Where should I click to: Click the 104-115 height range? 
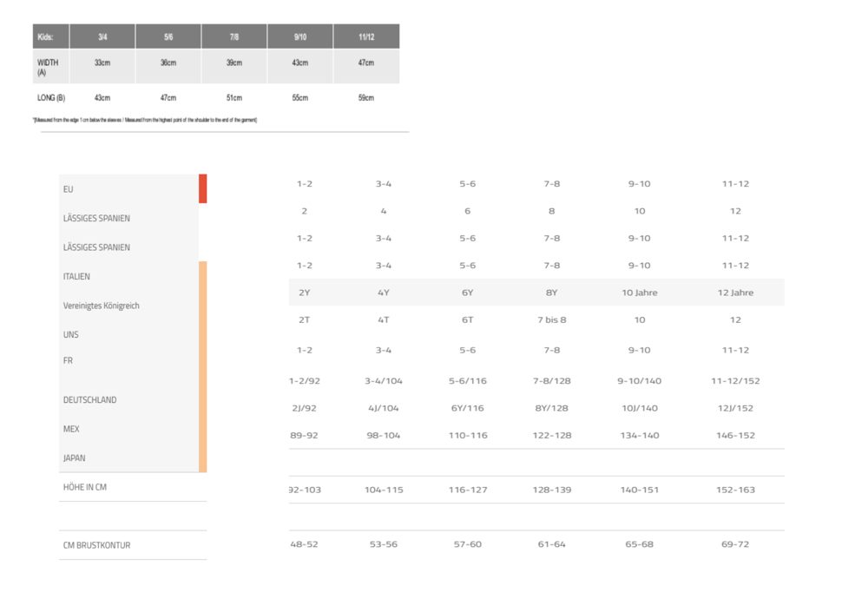click(384, 490)
